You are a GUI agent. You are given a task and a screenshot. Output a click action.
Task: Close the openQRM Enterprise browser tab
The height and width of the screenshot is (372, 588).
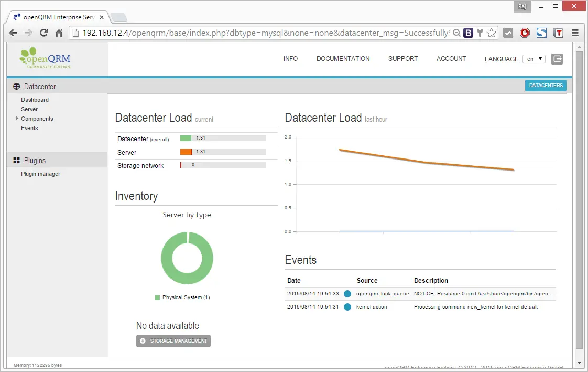102,17
